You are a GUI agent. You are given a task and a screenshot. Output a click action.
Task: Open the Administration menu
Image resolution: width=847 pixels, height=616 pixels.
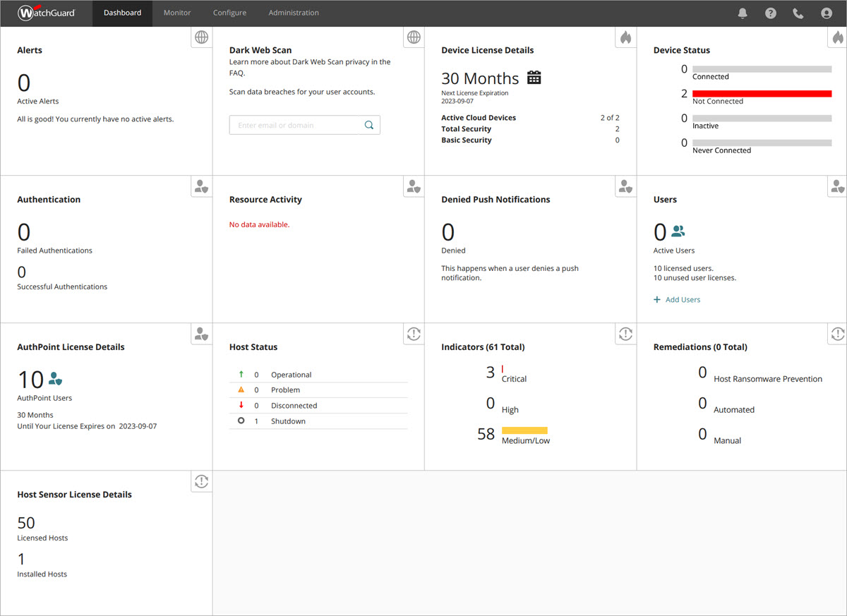294,13
